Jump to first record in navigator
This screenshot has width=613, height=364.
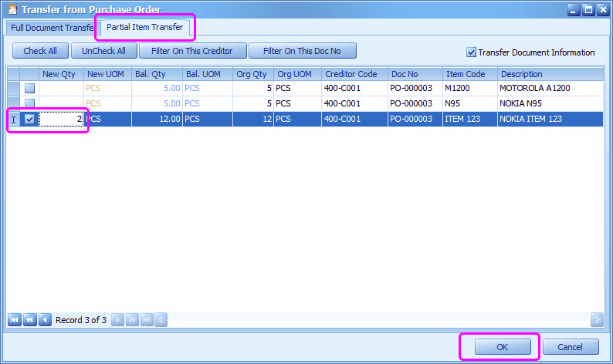click(14, 319)
